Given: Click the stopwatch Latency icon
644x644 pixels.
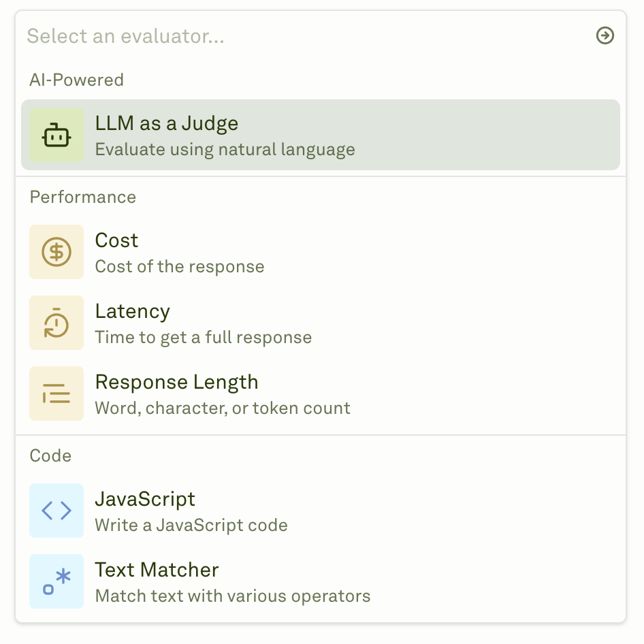Looking at the screenshot, I should 57,323.
